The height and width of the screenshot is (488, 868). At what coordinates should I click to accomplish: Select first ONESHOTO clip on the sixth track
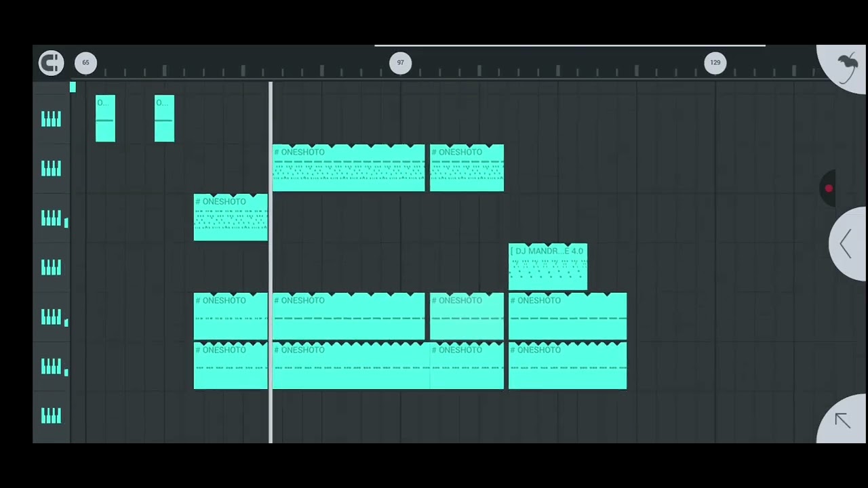coord(231,366)
